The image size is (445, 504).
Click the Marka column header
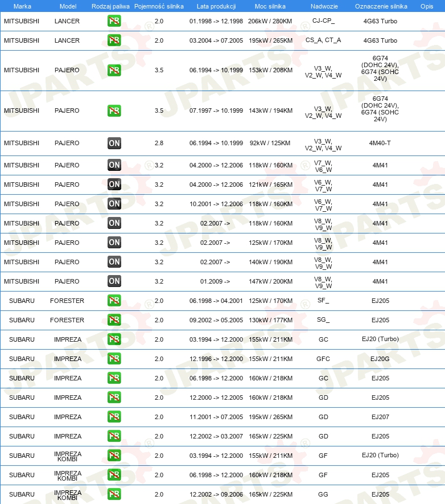click(22, 6)
